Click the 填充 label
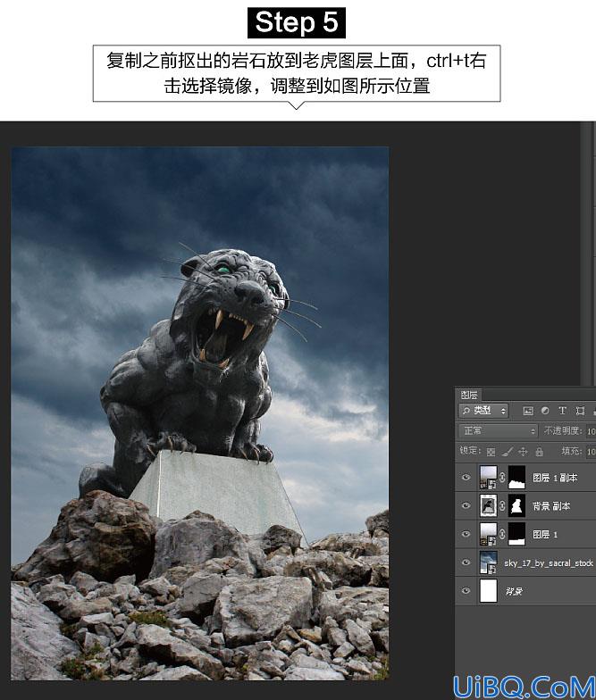 point(572,452)
